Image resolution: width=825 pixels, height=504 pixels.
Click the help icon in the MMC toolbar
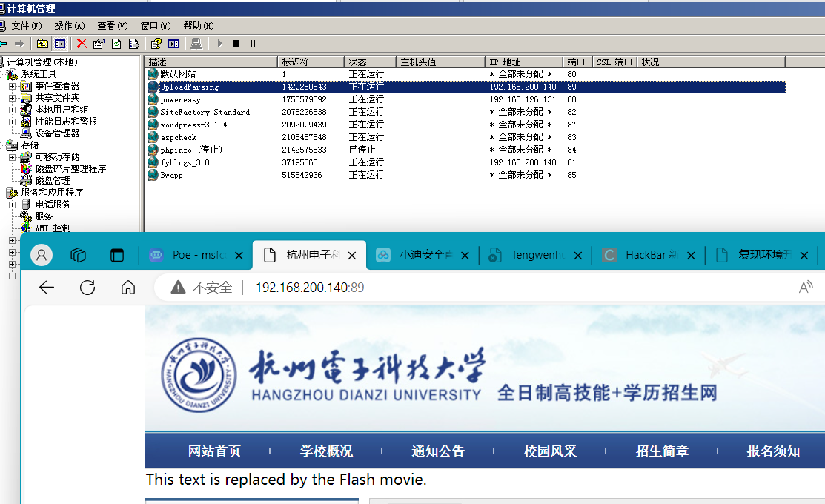point(156,44)
